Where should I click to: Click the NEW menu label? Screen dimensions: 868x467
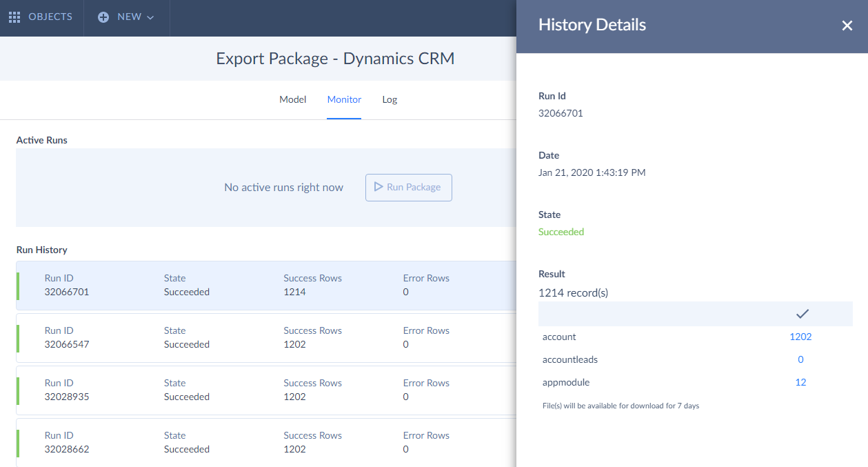click(129, 17)
